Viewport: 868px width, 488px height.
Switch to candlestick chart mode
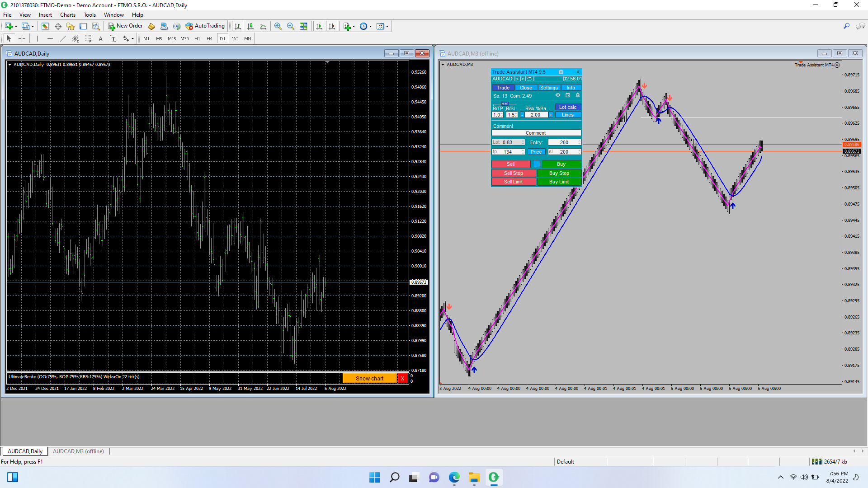(x=250, y=26)
